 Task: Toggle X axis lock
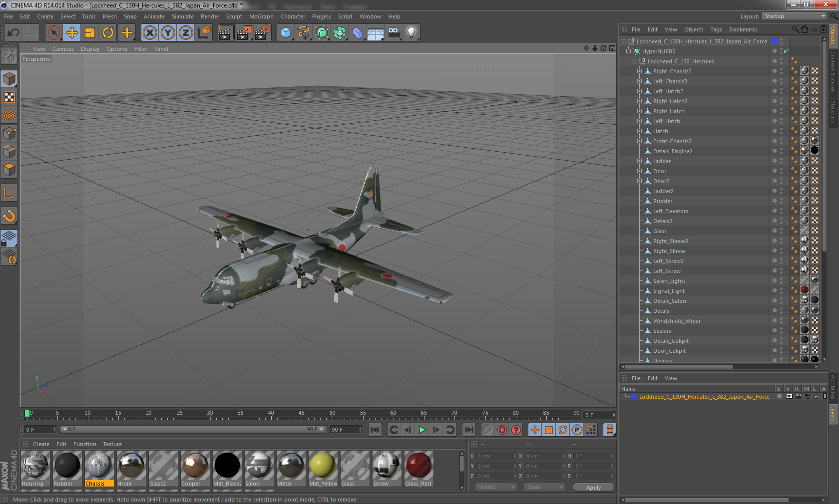coord(149,33)
